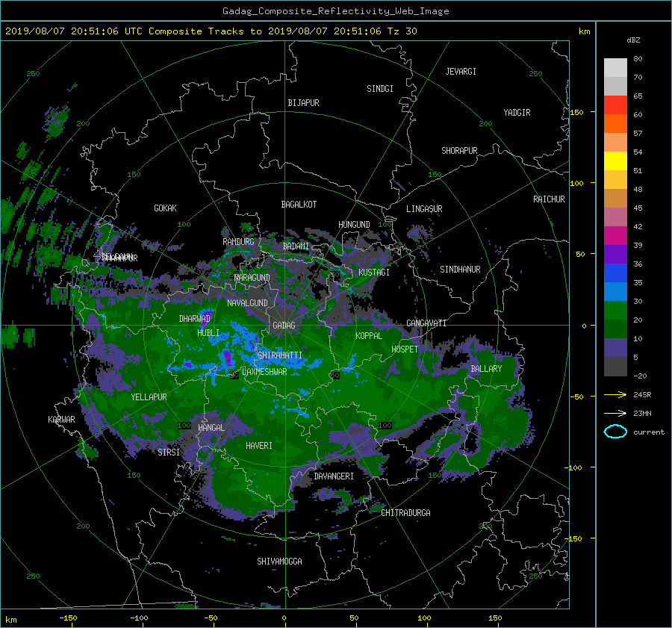Click the KOPPAL city label
Viewport: 672px width, 628px height.
(x=369, y=336)
